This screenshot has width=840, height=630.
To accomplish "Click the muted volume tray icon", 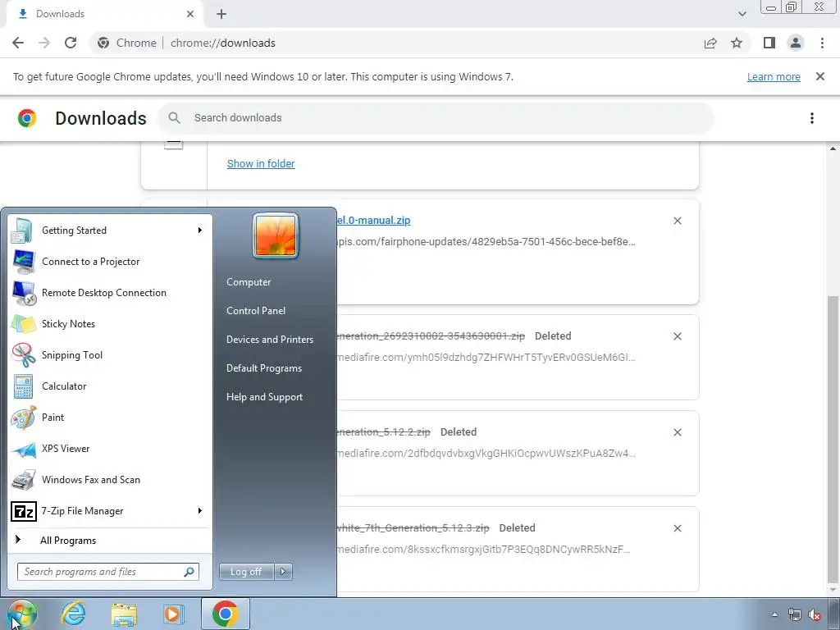I will point(815,614).
